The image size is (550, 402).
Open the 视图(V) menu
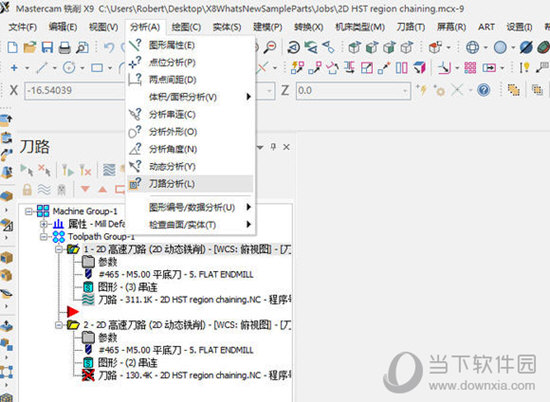coord(104,27)
